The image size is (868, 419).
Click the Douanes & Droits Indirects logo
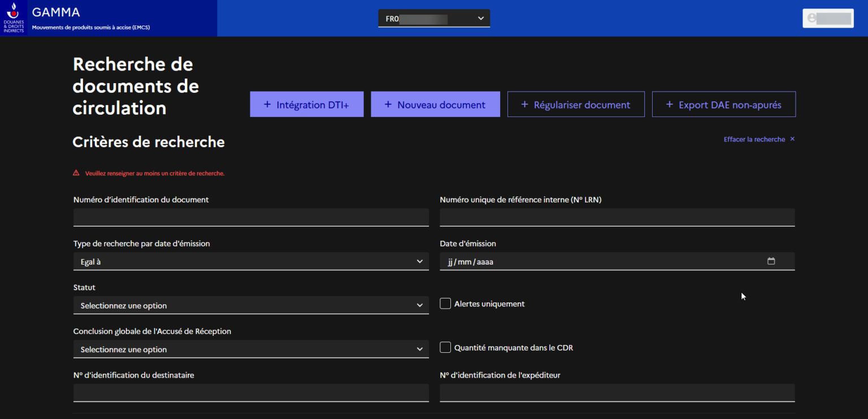[x=14, y=18]
